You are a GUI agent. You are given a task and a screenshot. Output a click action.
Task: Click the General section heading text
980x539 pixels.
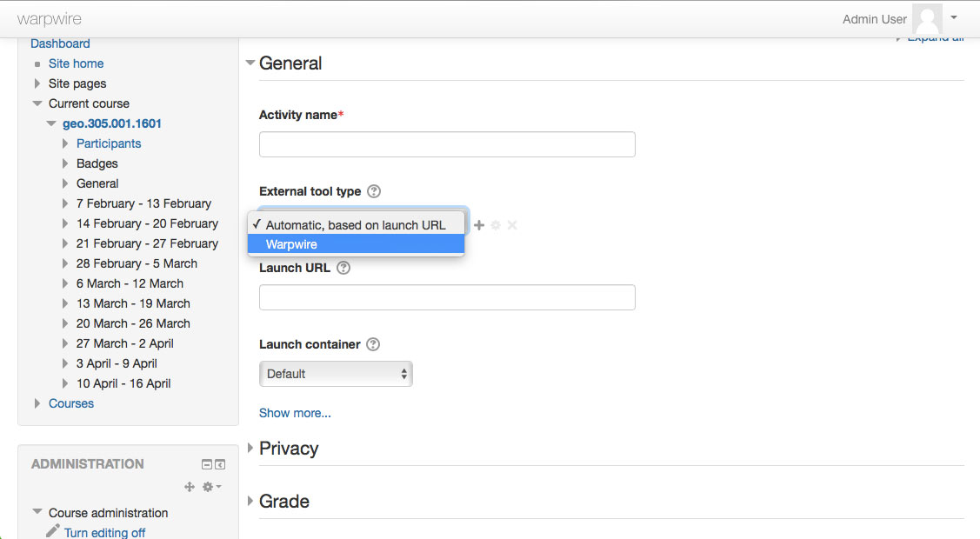(290, 63)
